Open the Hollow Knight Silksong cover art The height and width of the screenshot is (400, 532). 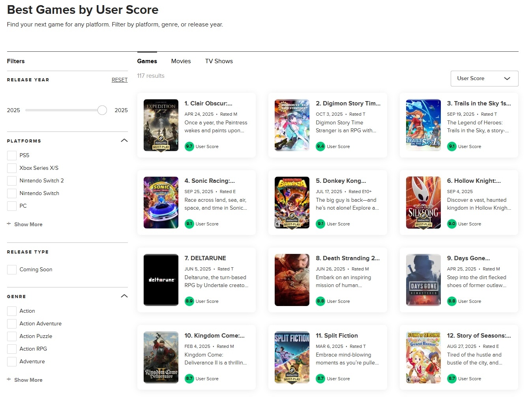pos(423,203)
